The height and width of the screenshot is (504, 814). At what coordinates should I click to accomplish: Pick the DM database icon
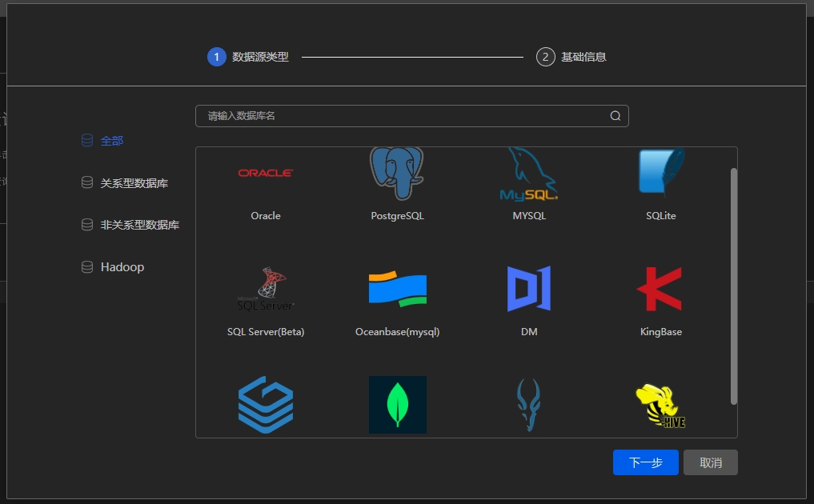(x=529, y=289)
